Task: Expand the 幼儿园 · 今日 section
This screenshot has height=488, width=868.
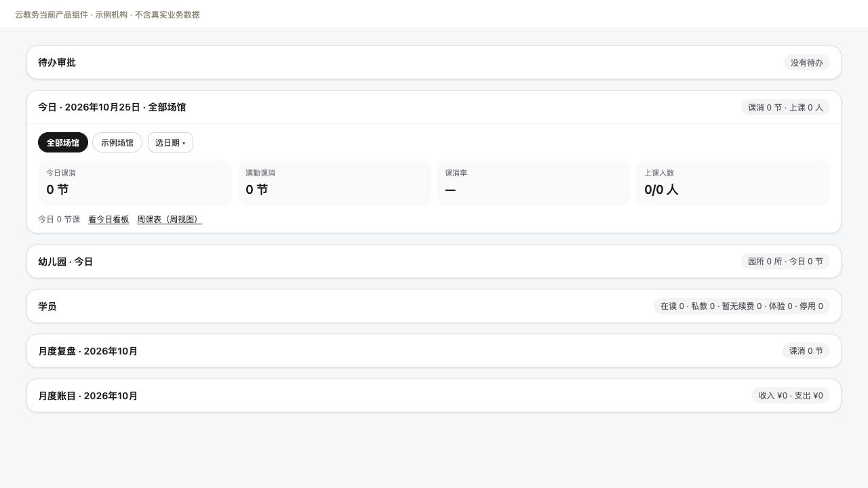Action: pos(434,262)
